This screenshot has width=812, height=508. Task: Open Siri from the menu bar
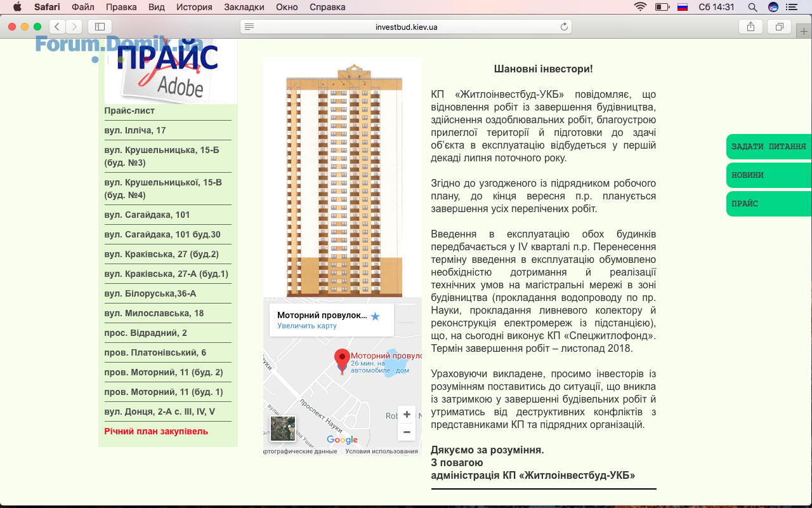click(x=773, y=7)
